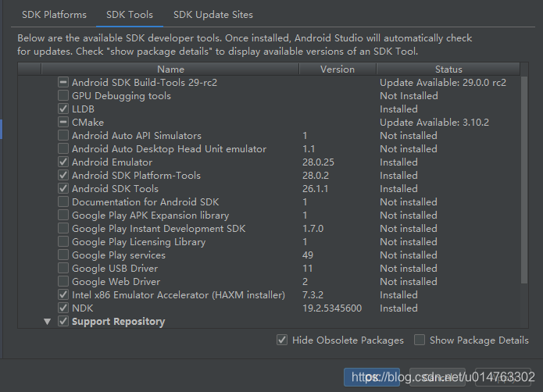This screenshot has height=392, width=543.
Task: Check Google Play Licensing Library
Action: click(63, 241)
